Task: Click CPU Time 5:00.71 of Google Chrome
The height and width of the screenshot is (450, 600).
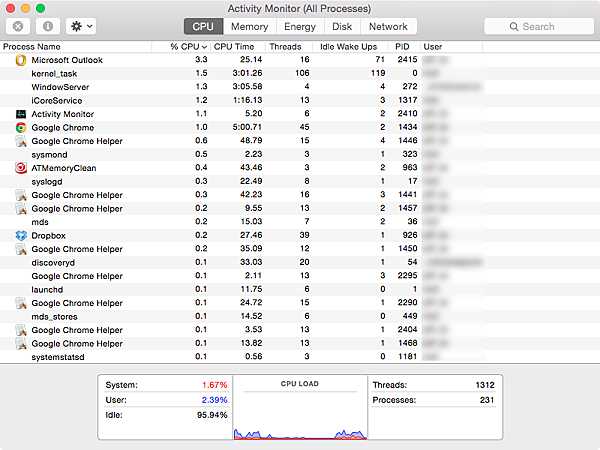Action: 247,127
